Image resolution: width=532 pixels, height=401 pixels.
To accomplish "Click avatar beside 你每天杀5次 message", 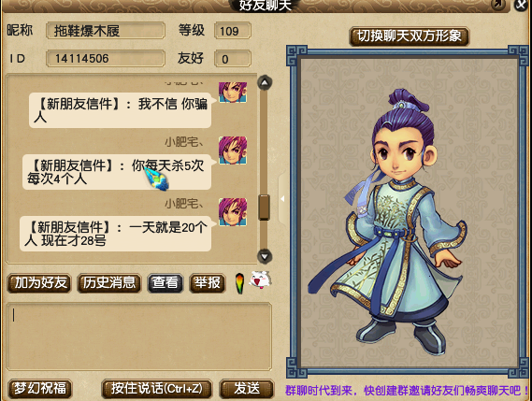I will [233, 150].
